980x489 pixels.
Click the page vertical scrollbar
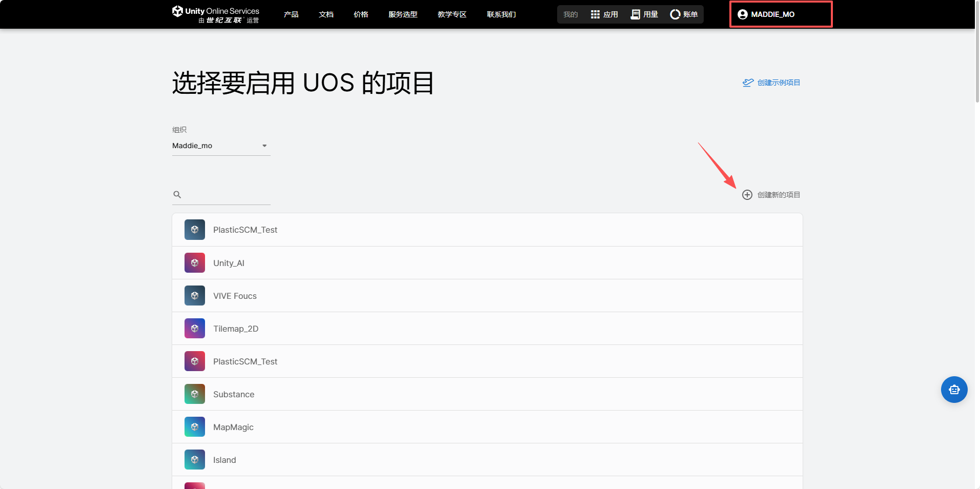(x=977, y=51)
